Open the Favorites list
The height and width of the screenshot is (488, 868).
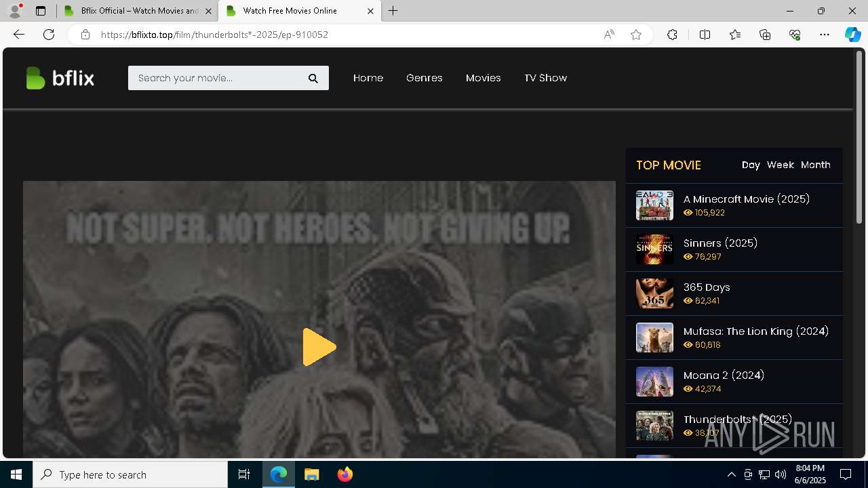[x=735, y=35]
